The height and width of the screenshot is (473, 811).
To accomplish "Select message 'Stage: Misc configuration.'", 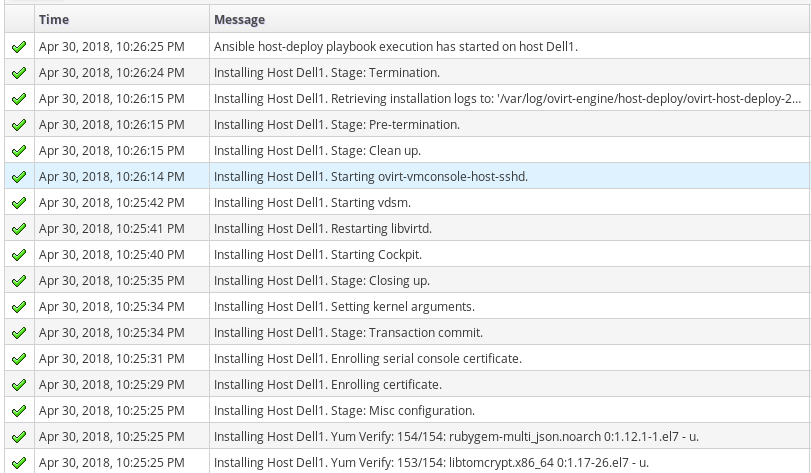I will [x=344, y=410].
